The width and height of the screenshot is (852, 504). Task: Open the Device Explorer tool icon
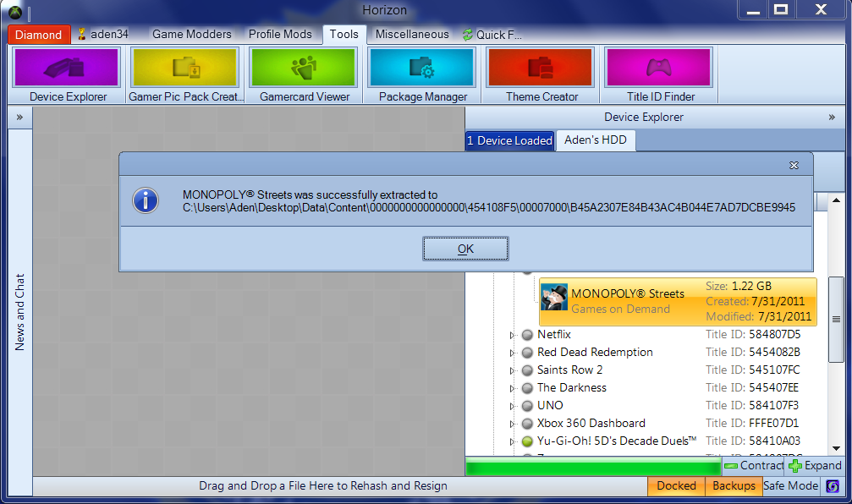point(68,68)
